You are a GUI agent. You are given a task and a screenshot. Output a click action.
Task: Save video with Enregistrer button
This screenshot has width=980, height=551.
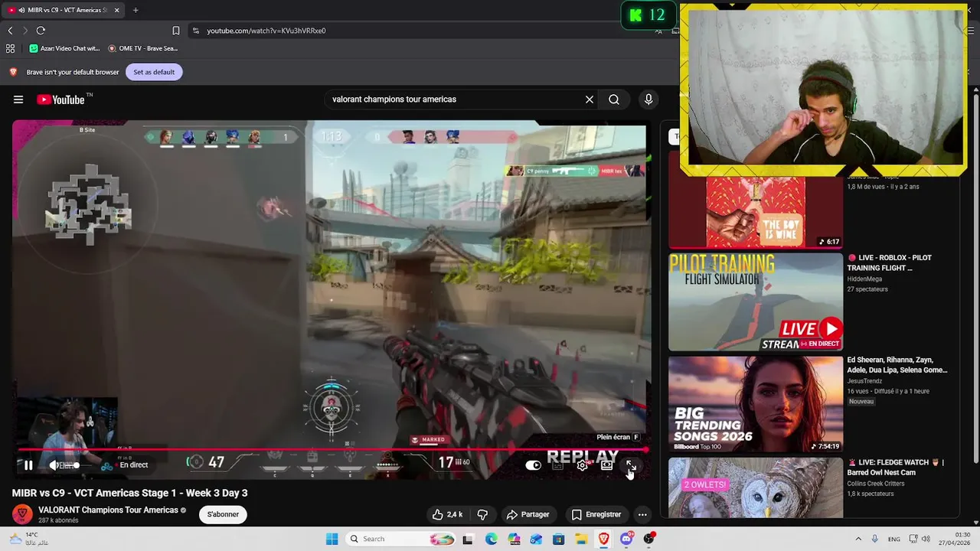click(x=596, y=514)
